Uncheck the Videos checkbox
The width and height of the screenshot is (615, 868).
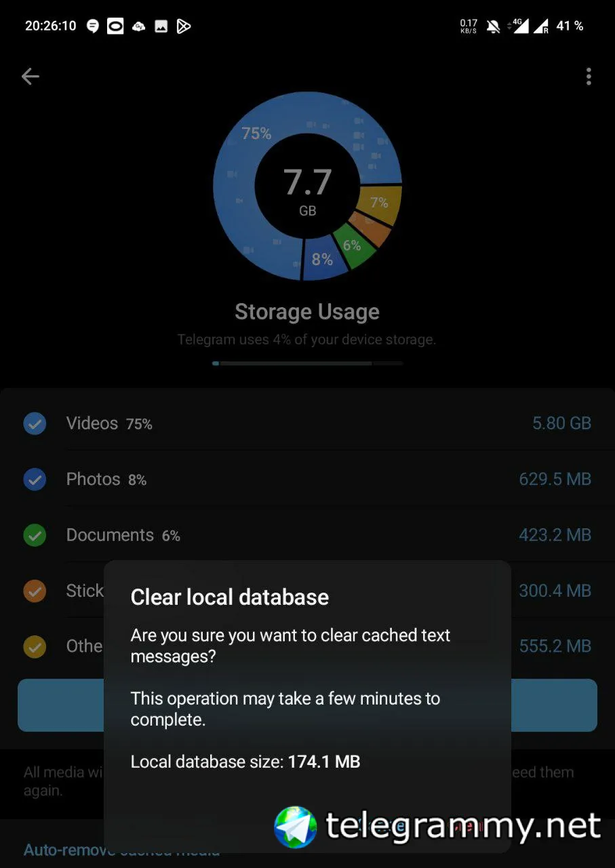click(x=35, y=424)
